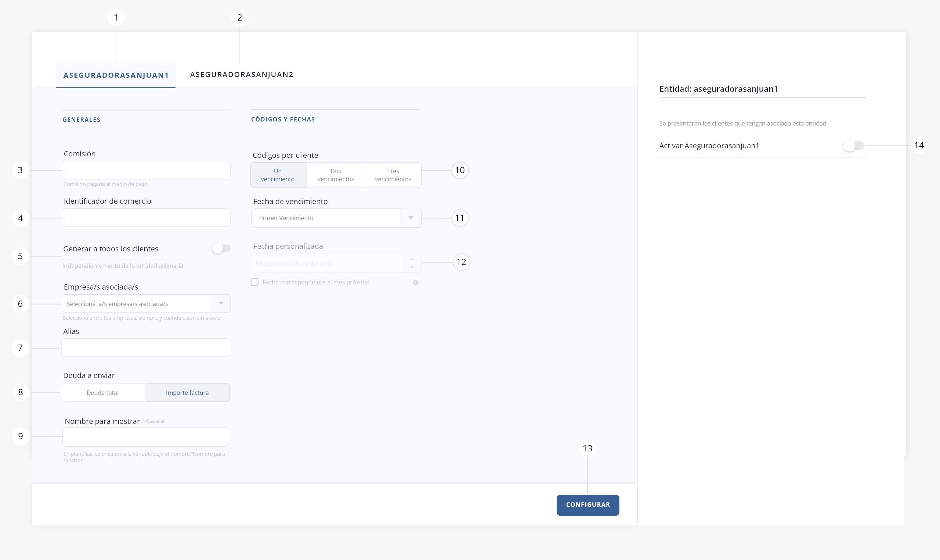Viewport: 940px width, 560px height.
Task: Check Fecha correspondiente al mes próximo
Action: point(255,282)
